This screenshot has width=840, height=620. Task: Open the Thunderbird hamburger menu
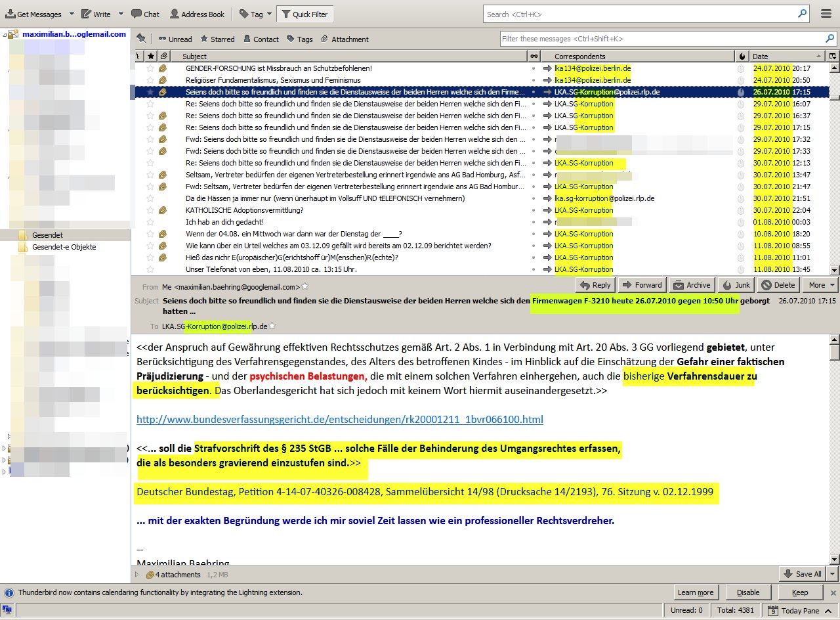click(x=826, y=14)
